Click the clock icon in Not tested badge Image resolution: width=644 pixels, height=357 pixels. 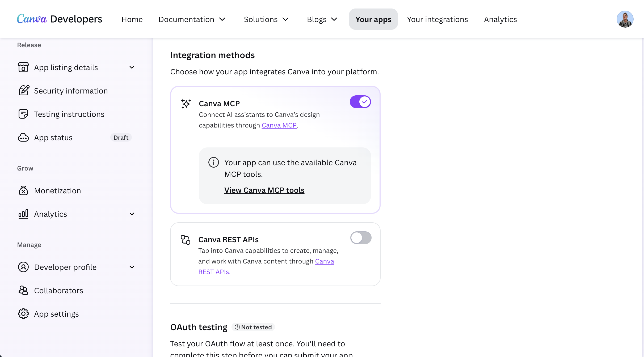tap(237, 327)
